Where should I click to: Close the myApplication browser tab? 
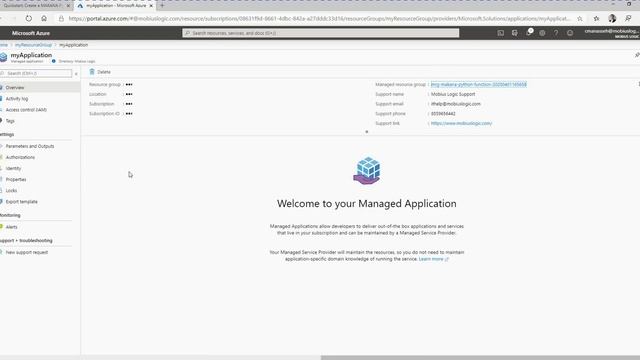(x=151, y=6)
